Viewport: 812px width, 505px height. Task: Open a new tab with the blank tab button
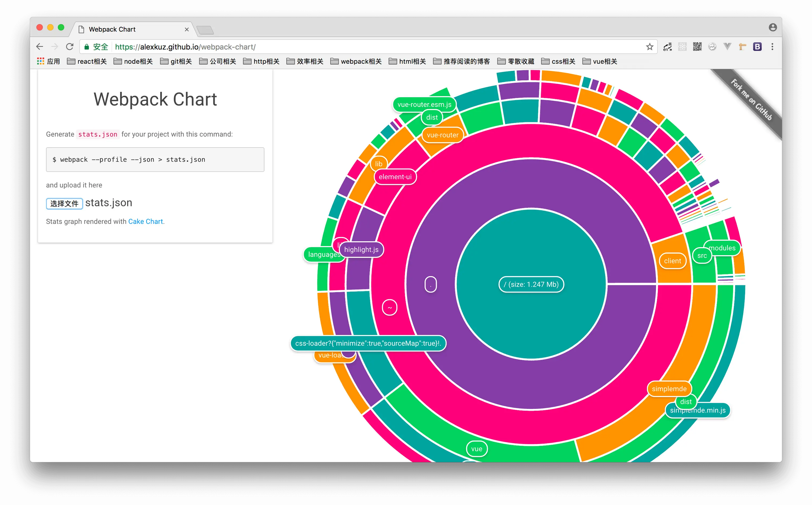click(205, 30)
